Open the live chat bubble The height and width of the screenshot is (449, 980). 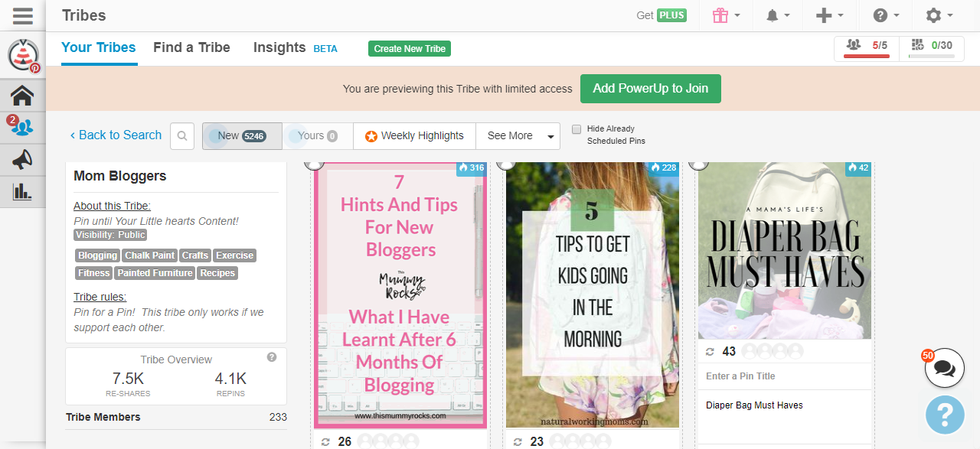[x=944, y=369]
